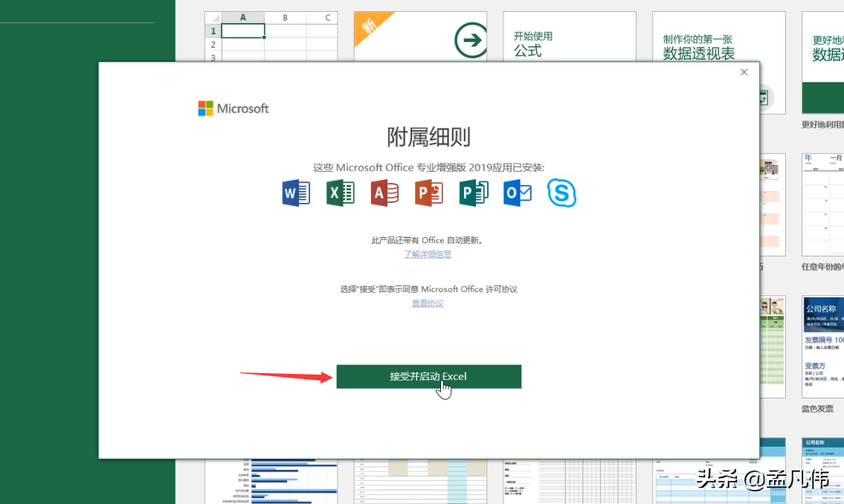Click the 蓝色发票 template label

point(817,409)
